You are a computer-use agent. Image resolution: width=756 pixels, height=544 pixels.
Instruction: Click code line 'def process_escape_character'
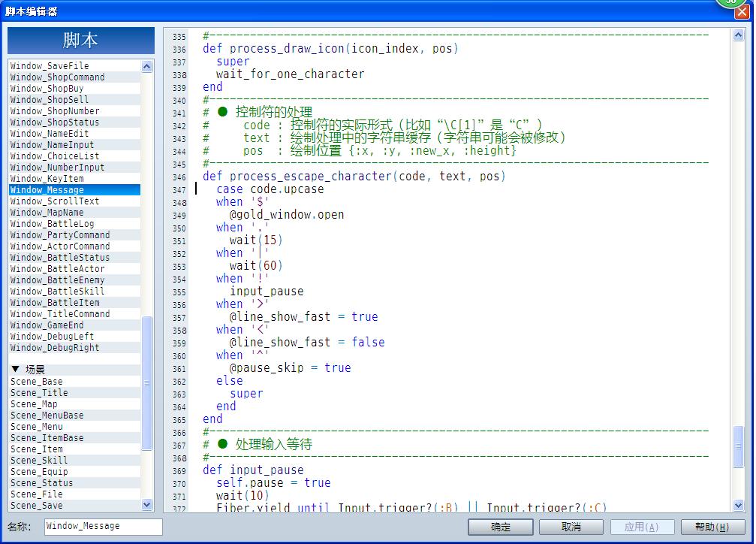(354, 176)
